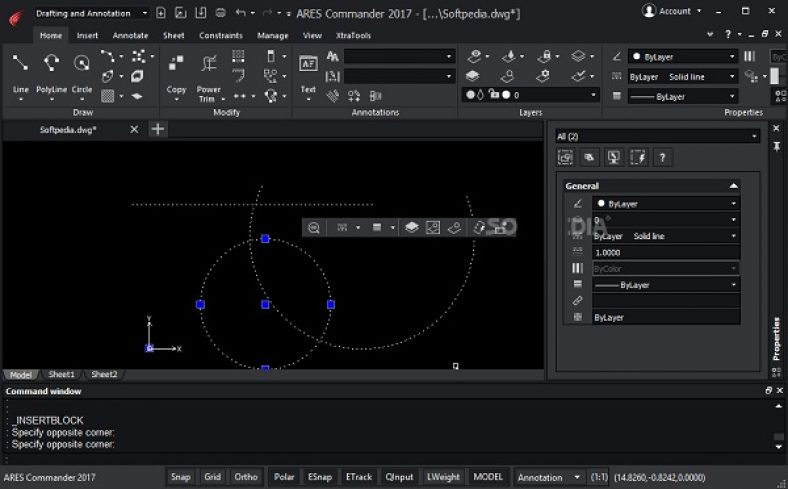Screen dimensions: 788x489
Task: Toggle Ortho mode in status bar
Action: coord(246,477)
